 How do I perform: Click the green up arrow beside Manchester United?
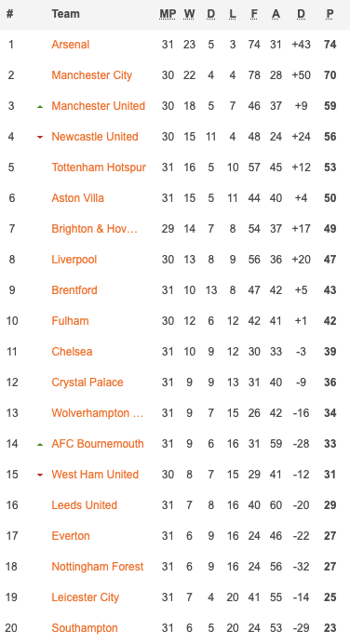40,106
